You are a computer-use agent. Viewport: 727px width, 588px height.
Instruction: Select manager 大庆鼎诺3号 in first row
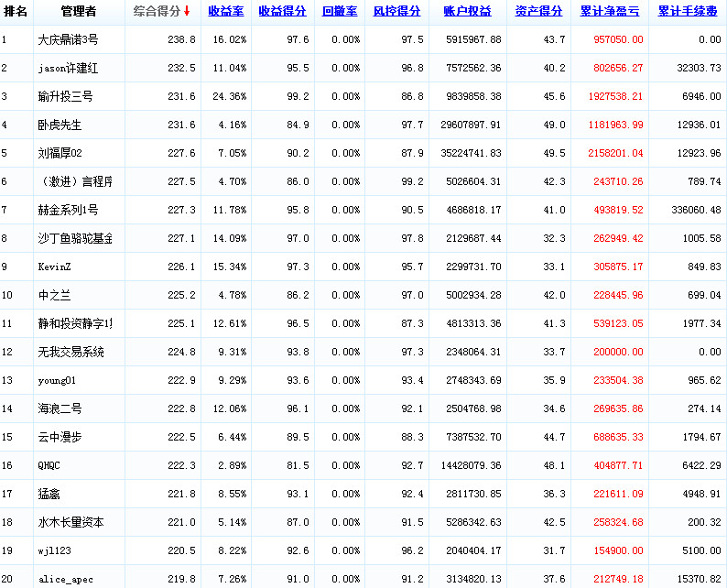(x=68, y=40)
